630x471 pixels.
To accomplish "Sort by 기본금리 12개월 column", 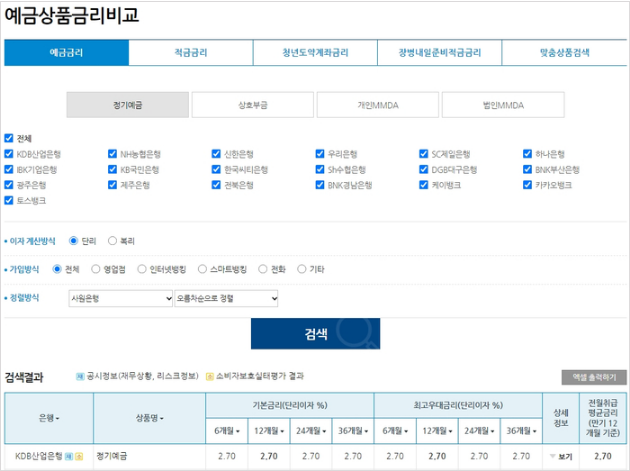I will pos(269,431).
